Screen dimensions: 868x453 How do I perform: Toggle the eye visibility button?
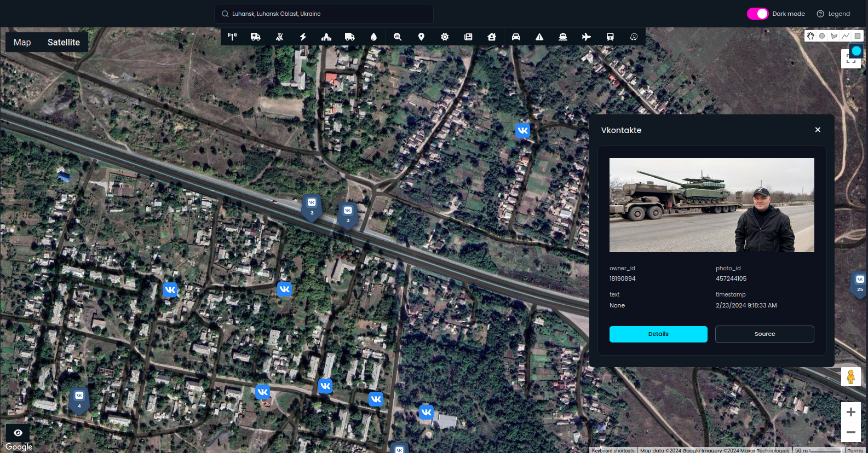[x=18, y=433]
